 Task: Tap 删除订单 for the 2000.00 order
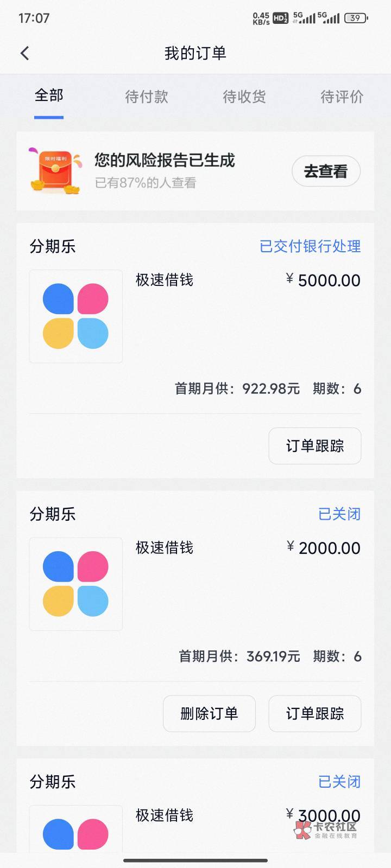[209, 713]
